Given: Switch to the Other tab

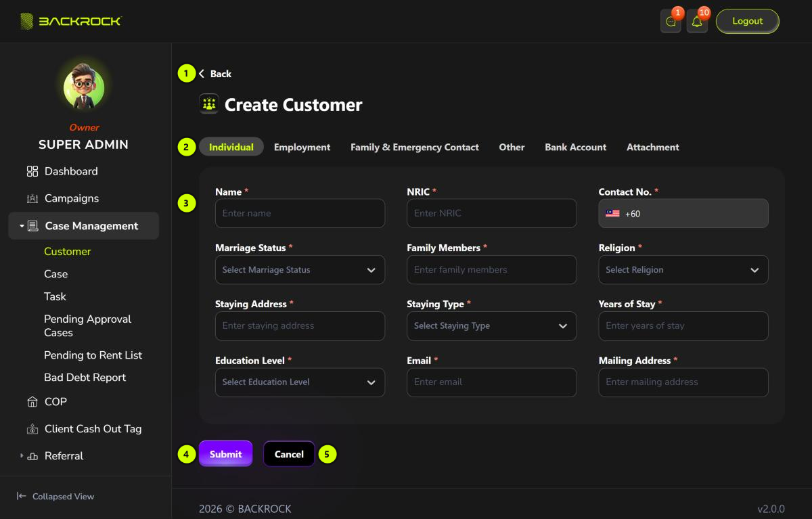Looking at the screenshot, I should pyautogui.click(x=512, y=147).
